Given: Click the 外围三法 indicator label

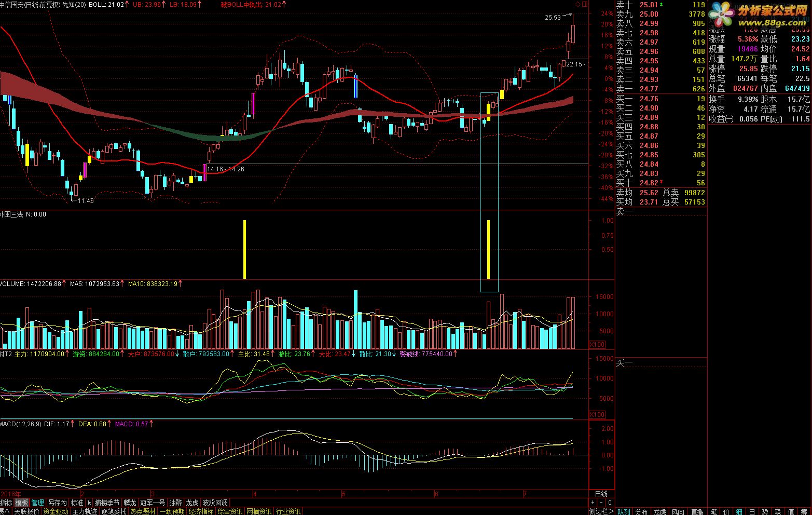Looking at the screenshot, I should point(11,214).
